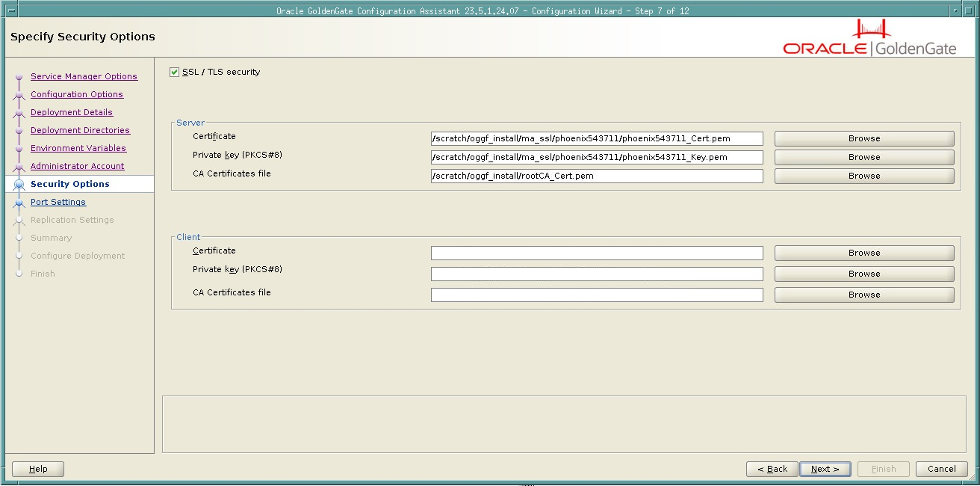
Task: Open Port Settings step
Action: [x=58, y=202]
